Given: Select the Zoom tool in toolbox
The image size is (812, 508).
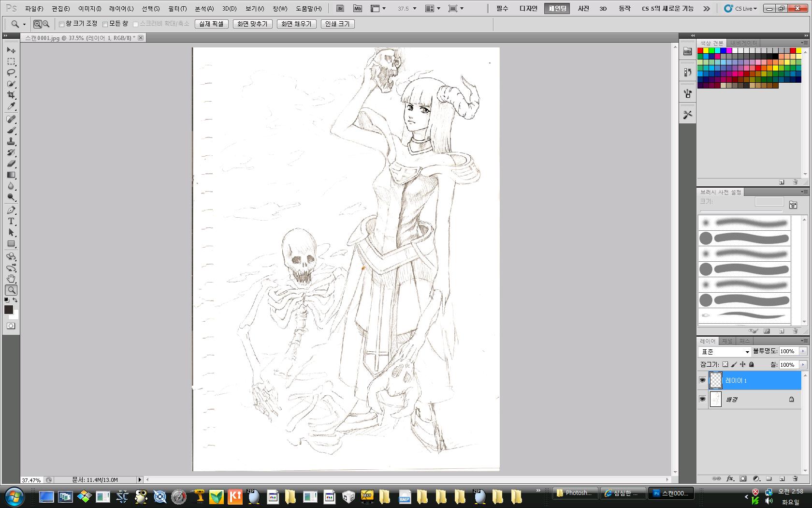Looking at the screenshot, I should coord(11,290).
